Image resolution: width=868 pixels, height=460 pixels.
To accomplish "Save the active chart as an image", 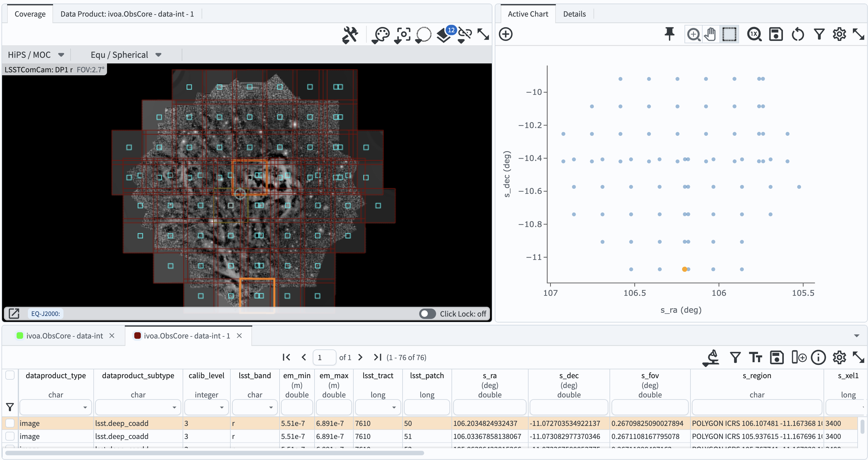I will [776, 34].
